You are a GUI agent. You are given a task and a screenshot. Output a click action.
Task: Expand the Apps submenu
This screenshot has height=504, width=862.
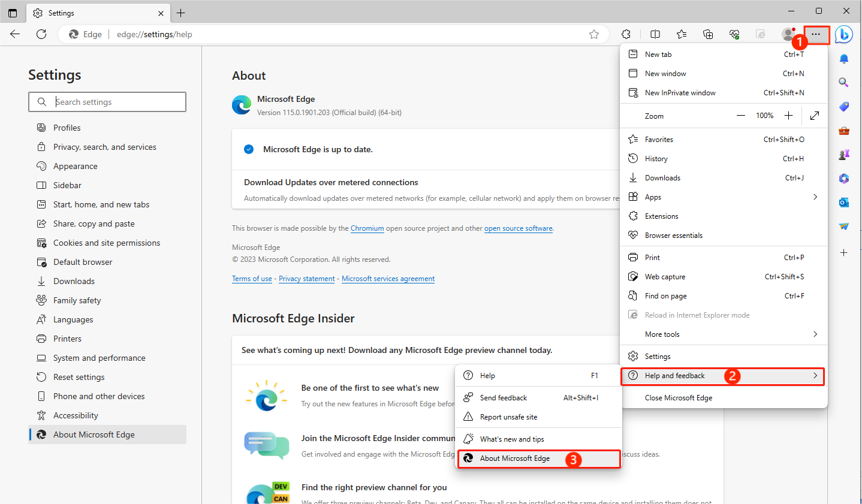[x=722, y=197]
